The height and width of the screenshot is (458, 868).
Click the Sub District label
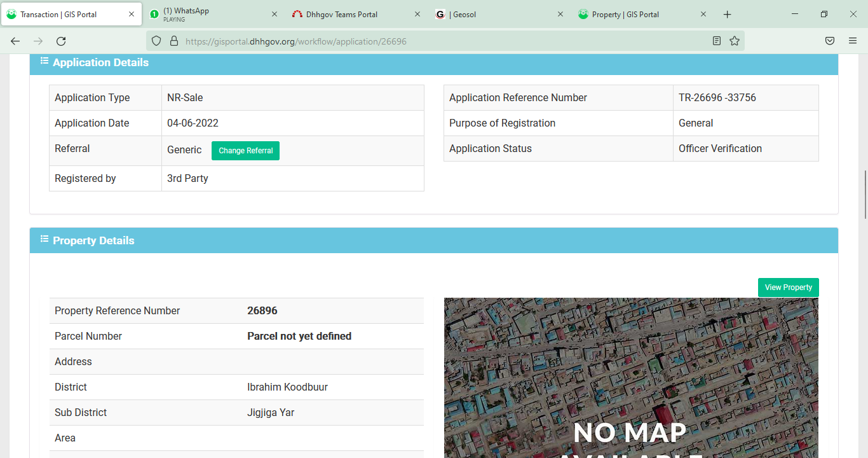point(81,412)
